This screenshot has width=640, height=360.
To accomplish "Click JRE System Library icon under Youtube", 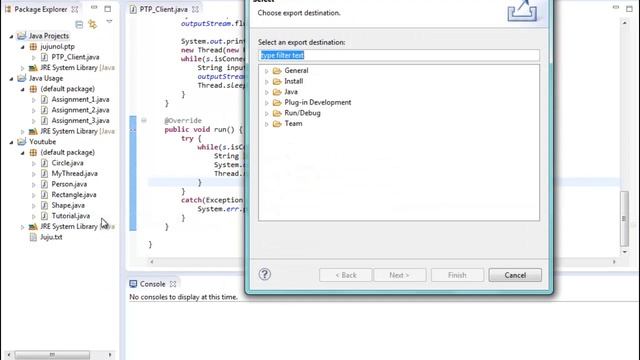I will click(x=33, y=227).
